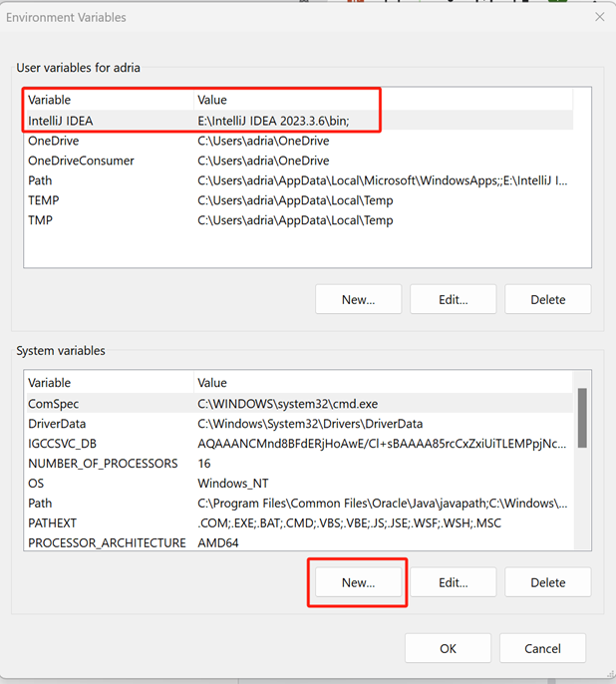Click New under System variables
The image size is (616, 684).
358,582
